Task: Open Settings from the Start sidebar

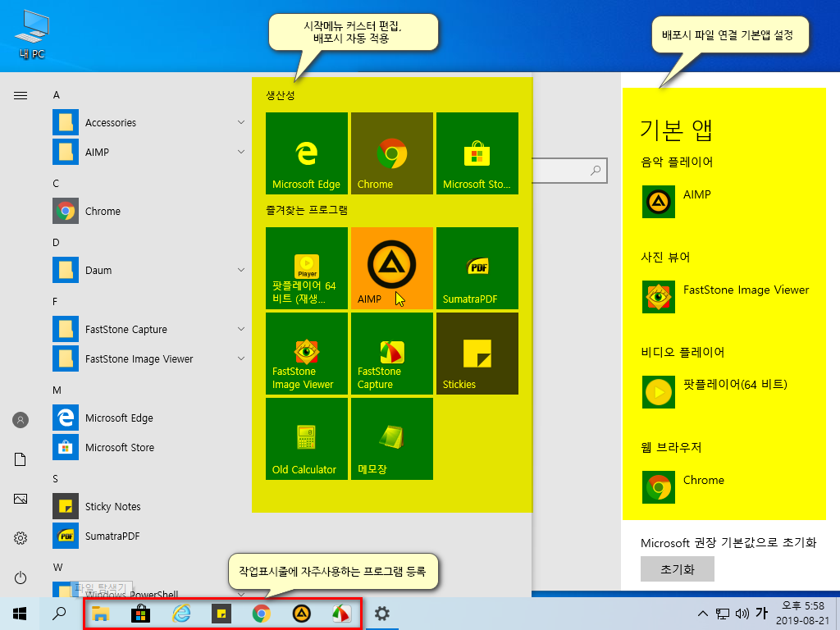Action: [x=21, y=538]
